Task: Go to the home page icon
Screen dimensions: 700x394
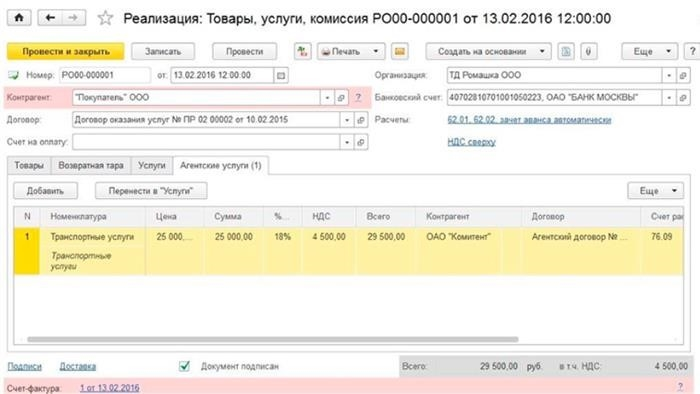Action: [19, 18]
